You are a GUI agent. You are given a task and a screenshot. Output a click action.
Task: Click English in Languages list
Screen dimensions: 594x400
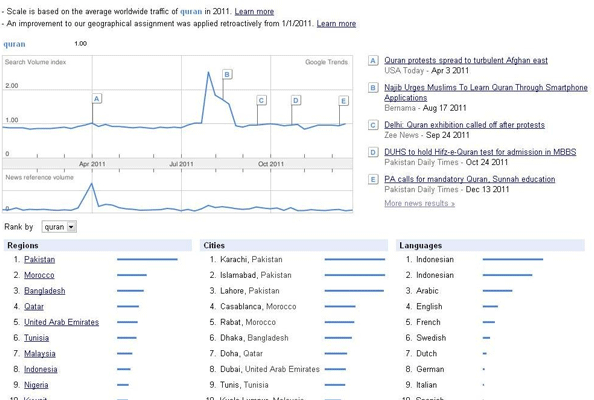[x=429, y=306]
